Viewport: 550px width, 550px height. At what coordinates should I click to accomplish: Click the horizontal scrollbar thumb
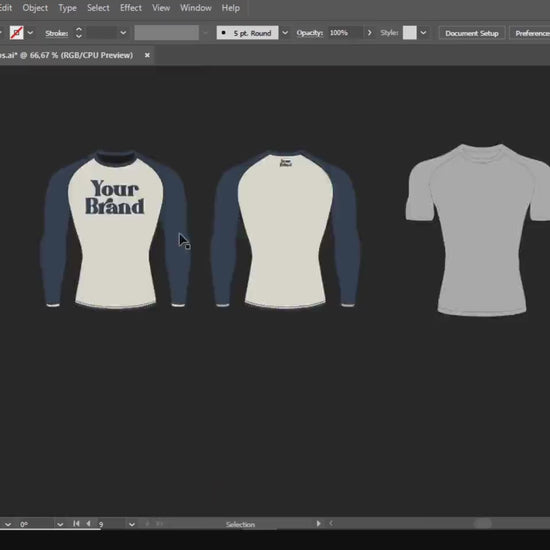(x=483, y=524)
